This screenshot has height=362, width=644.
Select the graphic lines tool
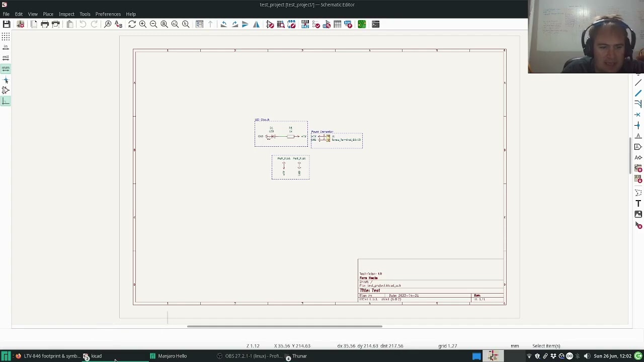point(638,193)
